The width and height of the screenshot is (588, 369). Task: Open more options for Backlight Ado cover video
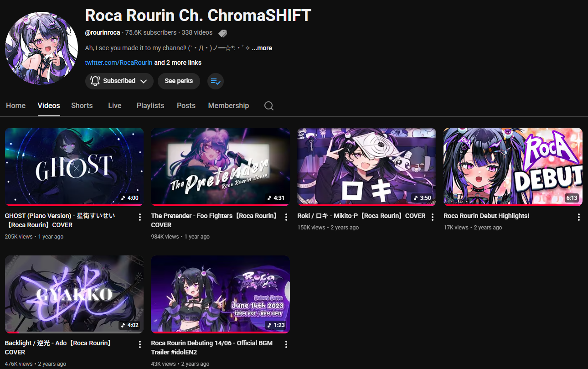click(x=140, y=344)
